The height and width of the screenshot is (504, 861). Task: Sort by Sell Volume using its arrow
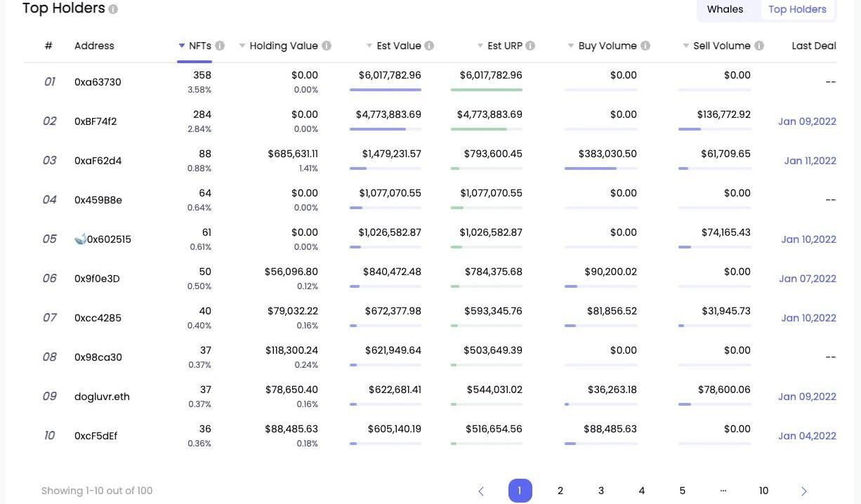tap(685, 46)
